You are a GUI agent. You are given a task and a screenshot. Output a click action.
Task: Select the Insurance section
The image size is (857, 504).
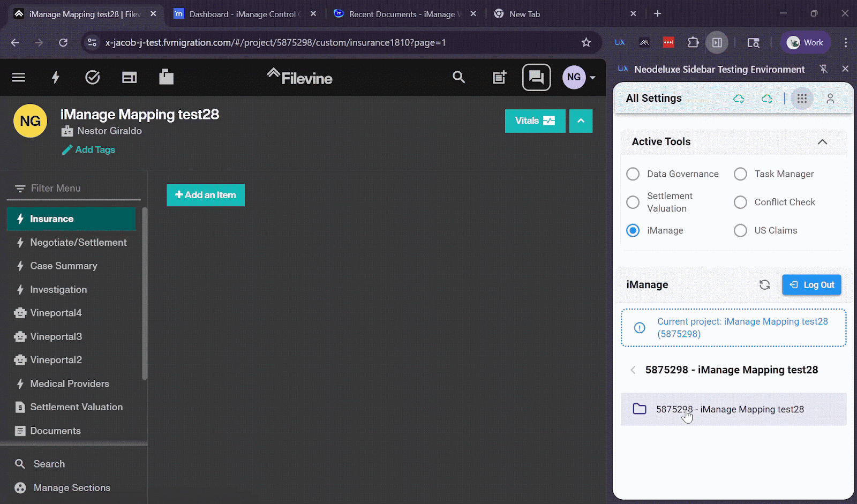71,219
